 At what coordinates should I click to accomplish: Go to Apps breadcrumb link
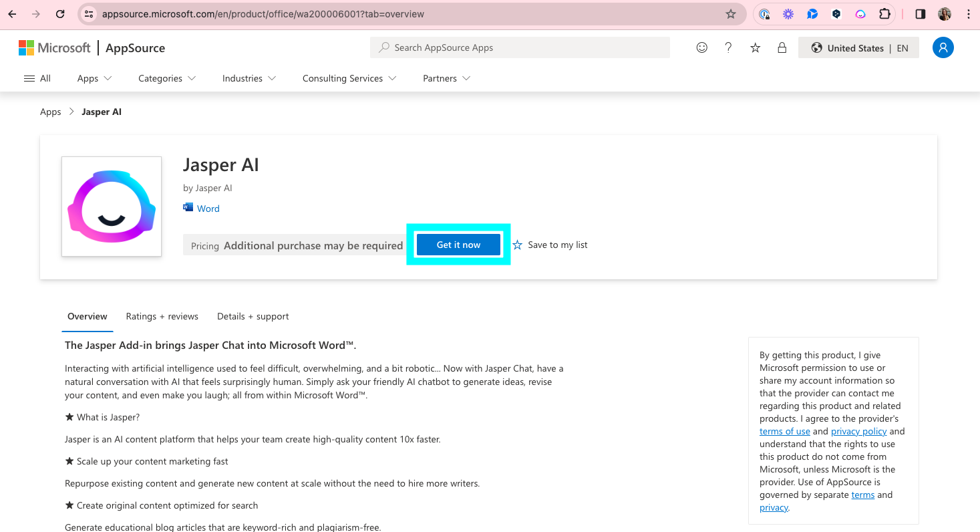(51, 112)
